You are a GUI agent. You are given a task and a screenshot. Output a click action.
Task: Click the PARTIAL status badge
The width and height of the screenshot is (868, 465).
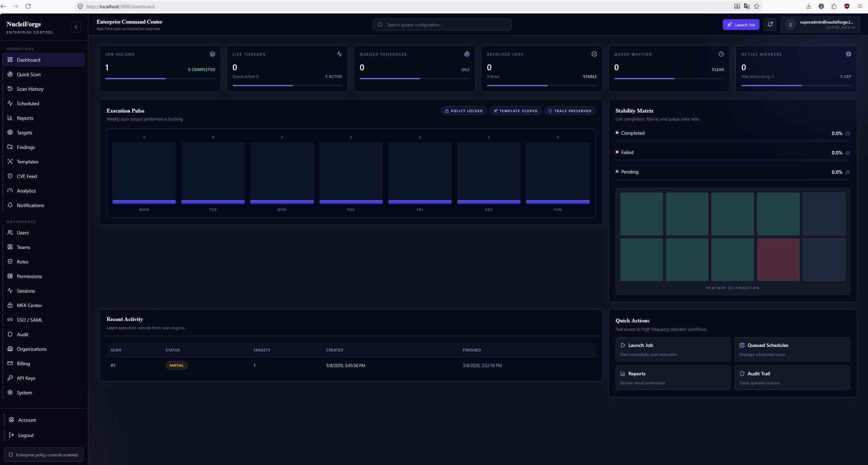pos(177,365)
